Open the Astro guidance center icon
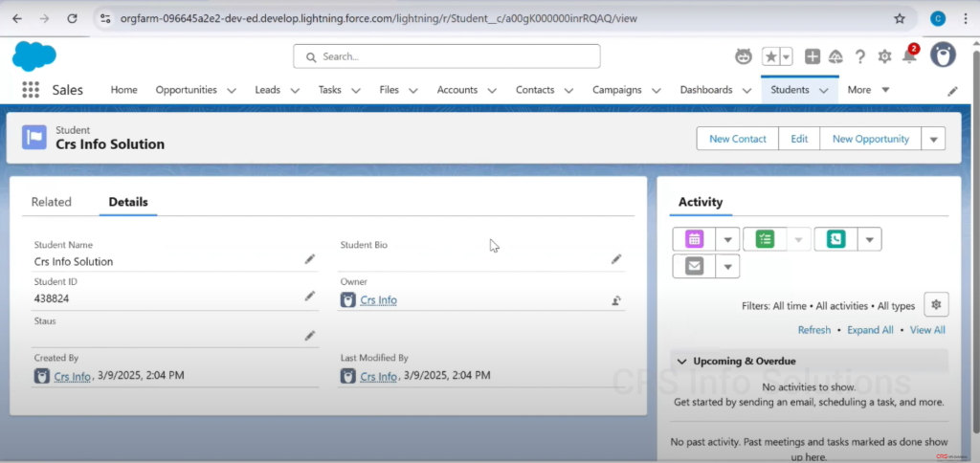Screen dimensions: 980x463 pyautogui.click(x=743, y=56)
